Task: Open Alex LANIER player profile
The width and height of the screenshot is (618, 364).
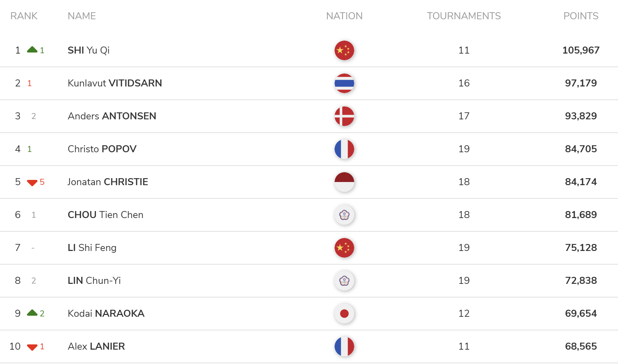Action: click(x=96, y=346)
